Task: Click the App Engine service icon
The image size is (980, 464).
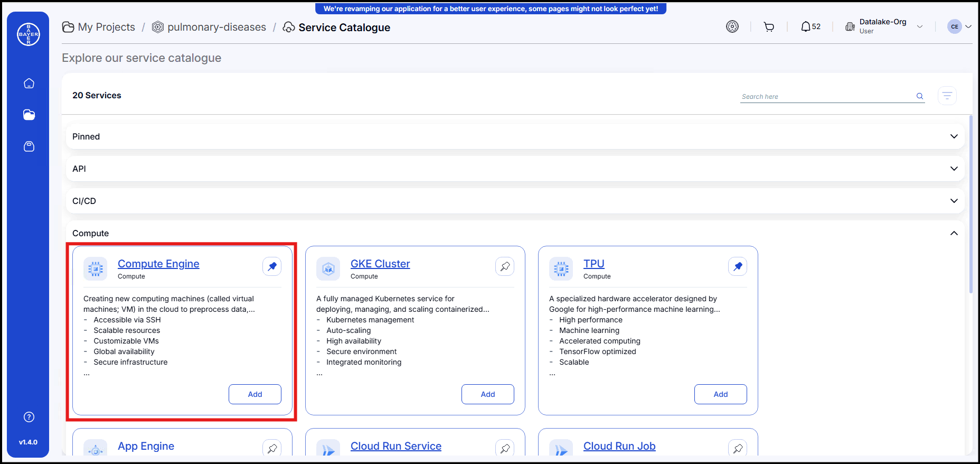Action: 96,449
